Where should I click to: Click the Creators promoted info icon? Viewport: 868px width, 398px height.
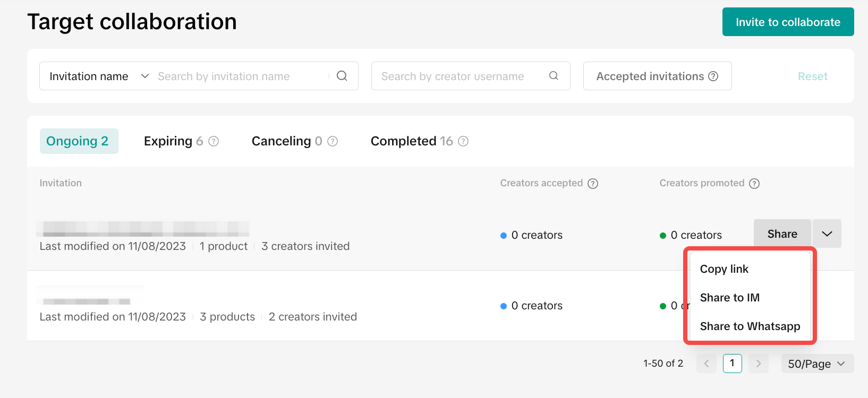click(754, 184)
